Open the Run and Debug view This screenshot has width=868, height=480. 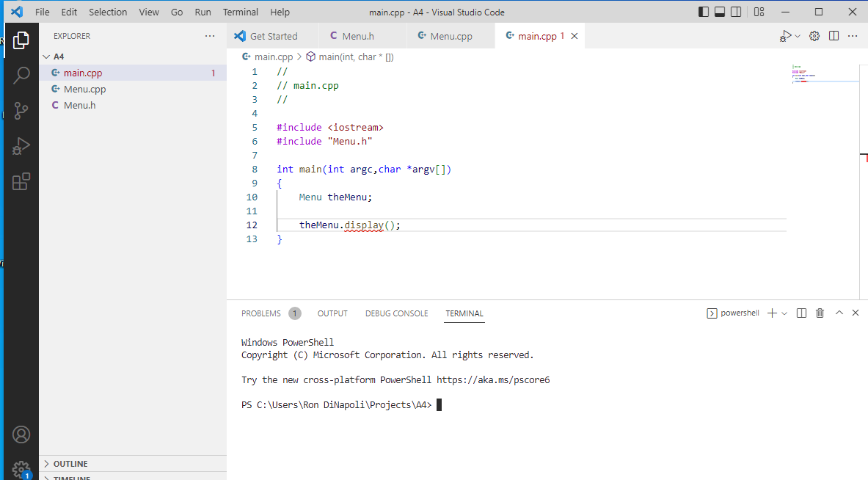coord(21,146)
